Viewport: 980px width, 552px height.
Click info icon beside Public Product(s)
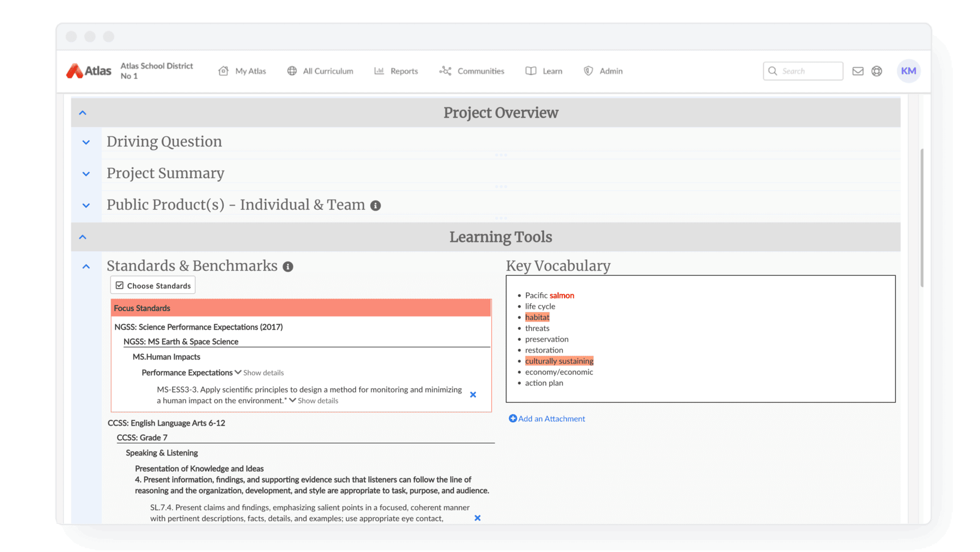click(x=376, y=205)
